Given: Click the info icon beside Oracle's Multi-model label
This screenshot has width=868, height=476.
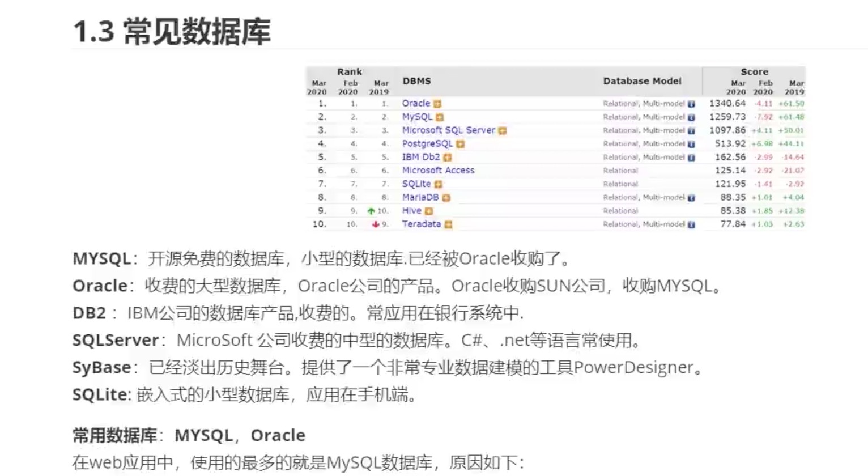Looking at the screenshot, I should tap(691, 103).
